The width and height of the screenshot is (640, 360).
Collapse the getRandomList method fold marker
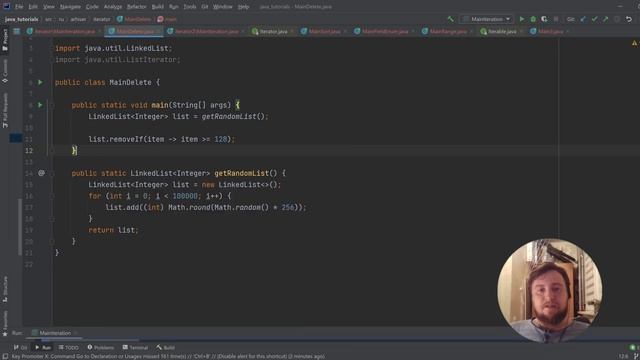(52, 173)
